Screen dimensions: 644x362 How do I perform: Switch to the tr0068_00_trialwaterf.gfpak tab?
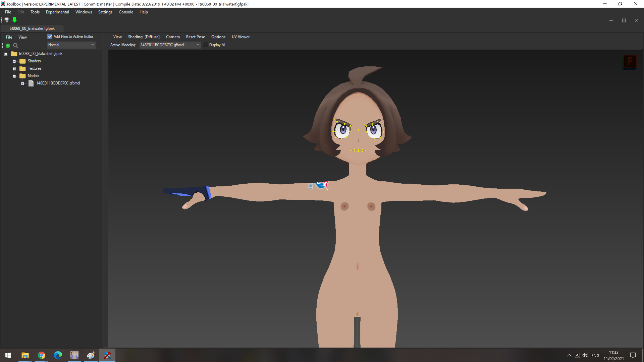tap(32, 28)
